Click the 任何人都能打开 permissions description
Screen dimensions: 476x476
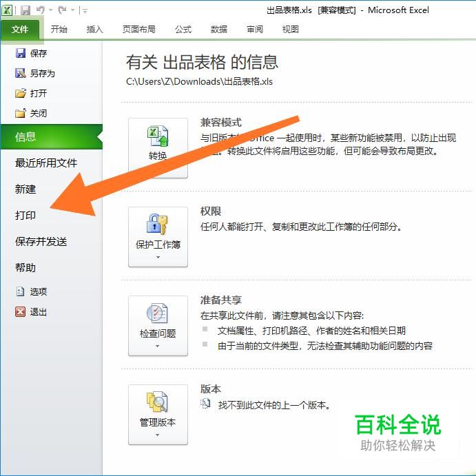coord(301,227)
